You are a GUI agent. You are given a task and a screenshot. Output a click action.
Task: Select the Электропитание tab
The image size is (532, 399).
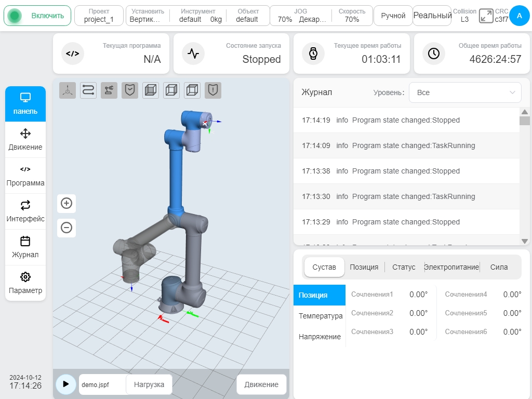click(x=451, y=267)
